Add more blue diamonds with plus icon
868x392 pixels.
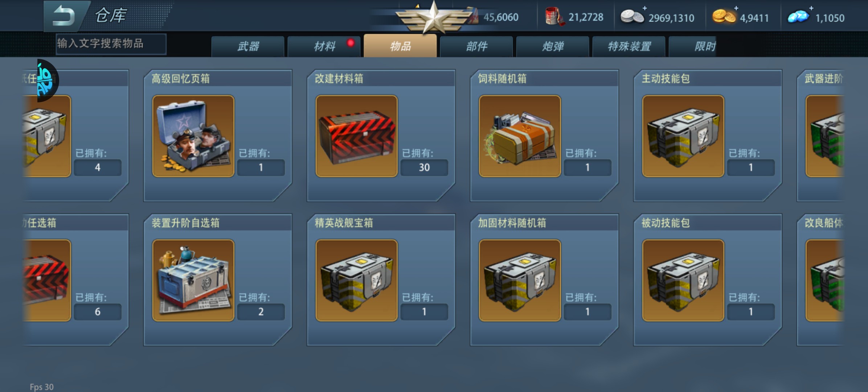tap(811, 8)
